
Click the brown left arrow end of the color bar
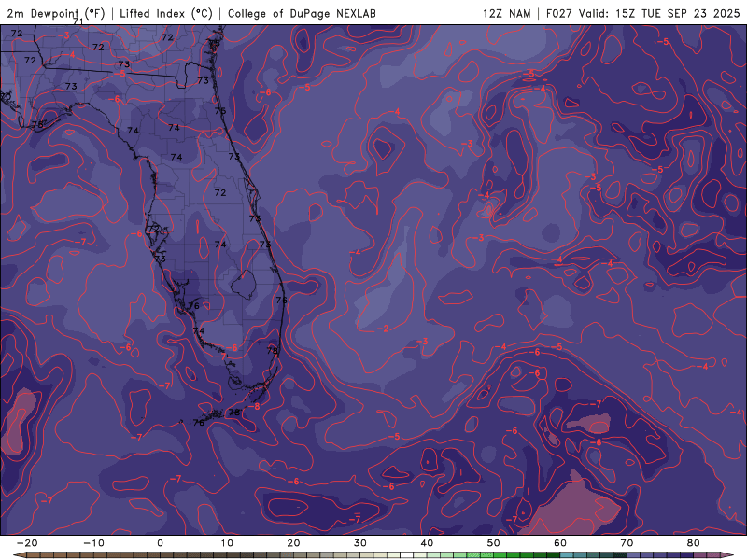[x=19, y=555]
